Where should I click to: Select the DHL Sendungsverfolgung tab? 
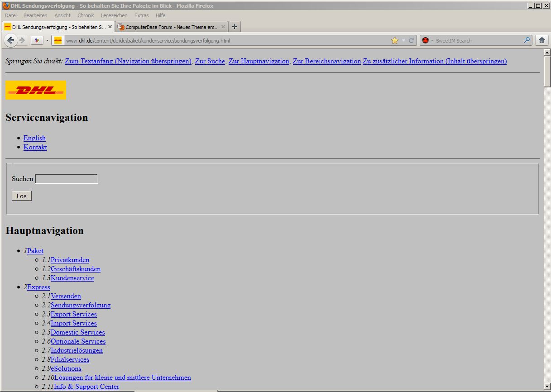pyautogui.click(x=58, y=27)
